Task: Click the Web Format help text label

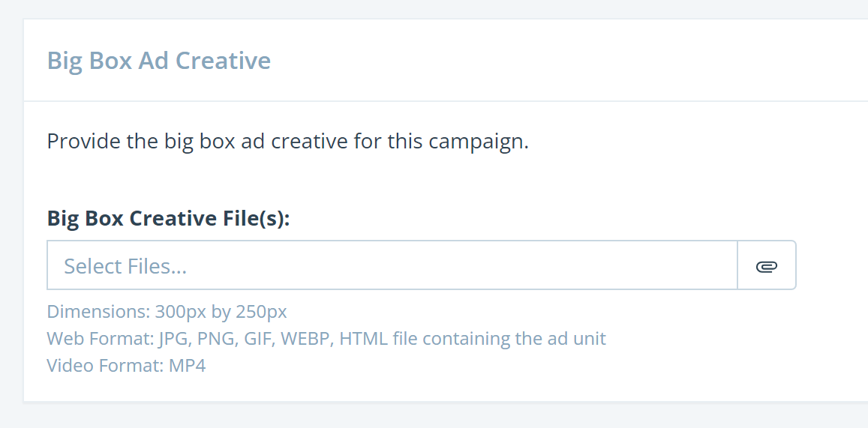Action: tap(101, 338)
